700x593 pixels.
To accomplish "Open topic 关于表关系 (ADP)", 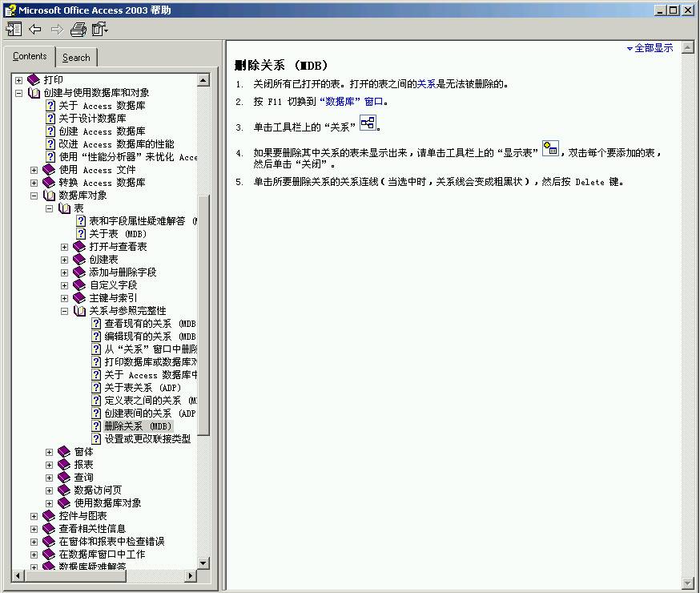I will [x=143, y=388].
